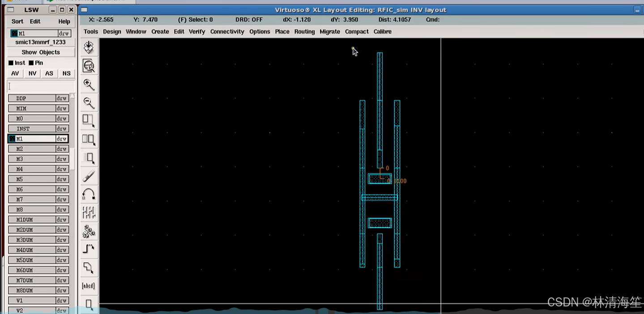
Task: Select the M0 layer row
Action: pos(38,119)
